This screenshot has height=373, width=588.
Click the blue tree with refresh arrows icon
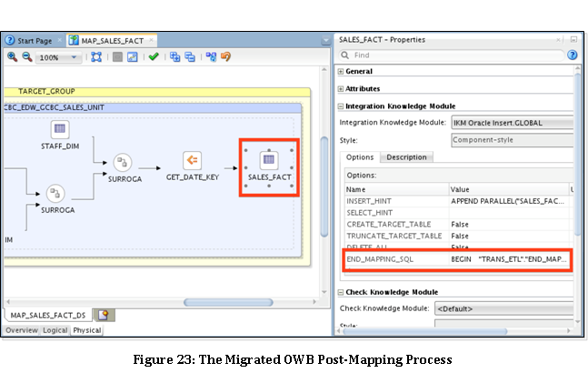tap(211, 56)
